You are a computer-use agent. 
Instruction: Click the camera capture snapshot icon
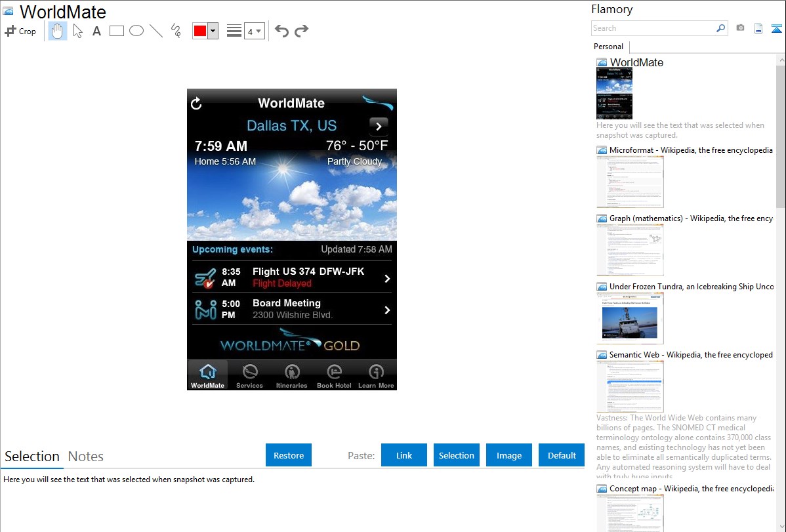740,28
